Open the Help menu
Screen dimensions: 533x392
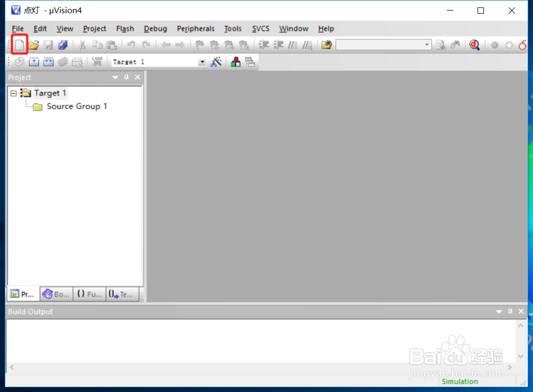click(326, 29)
